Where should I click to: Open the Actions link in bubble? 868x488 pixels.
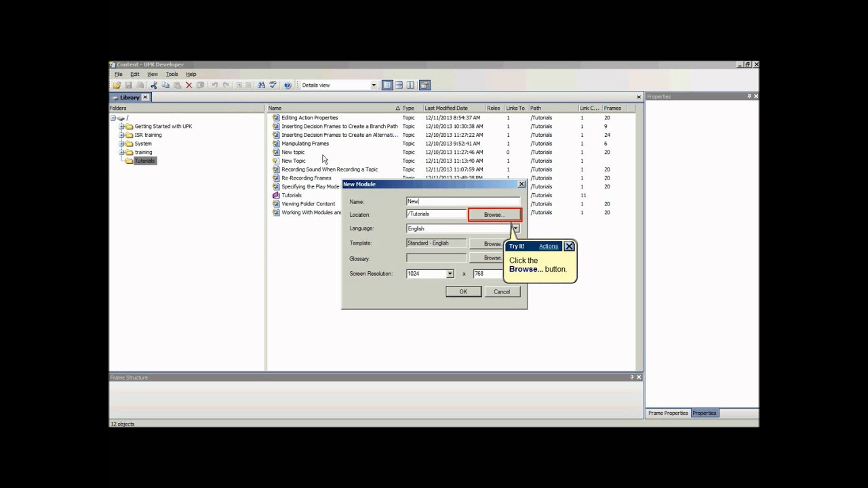(x=549, y=247)
